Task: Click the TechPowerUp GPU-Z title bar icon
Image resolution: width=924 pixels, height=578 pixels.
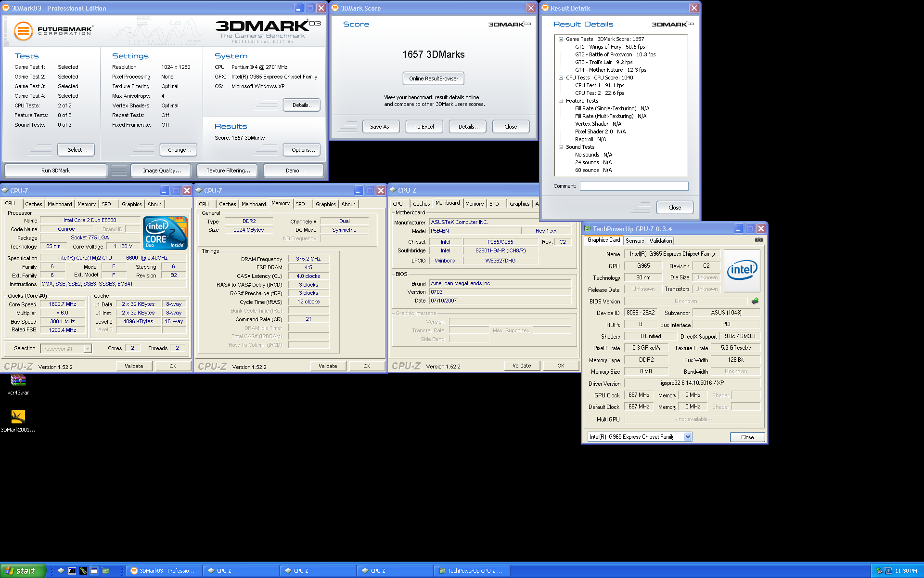Action: point(588,228)
